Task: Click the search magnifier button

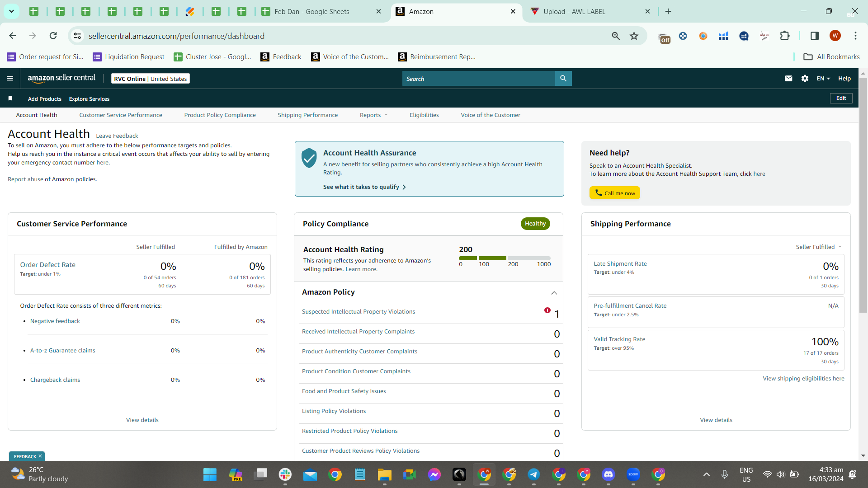Action: [x=563, y=79]
